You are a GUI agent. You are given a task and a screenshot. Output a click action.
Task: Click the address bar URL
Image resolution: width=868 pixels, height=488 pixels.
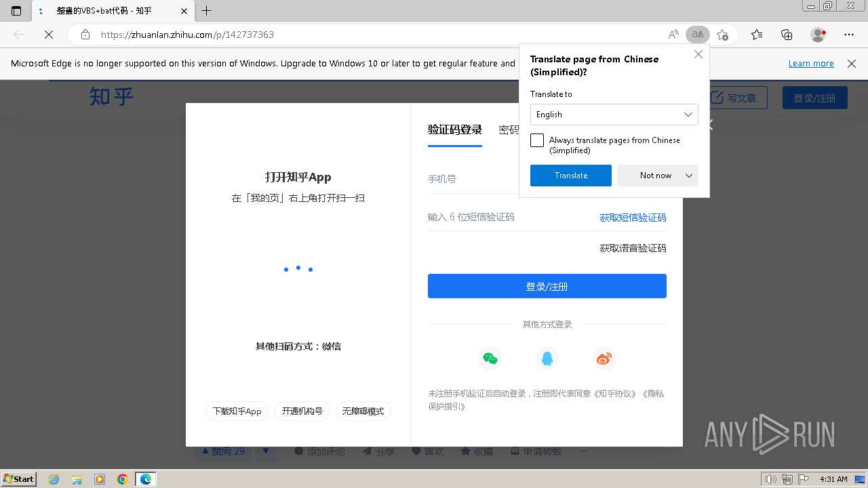tap(187, 35)
